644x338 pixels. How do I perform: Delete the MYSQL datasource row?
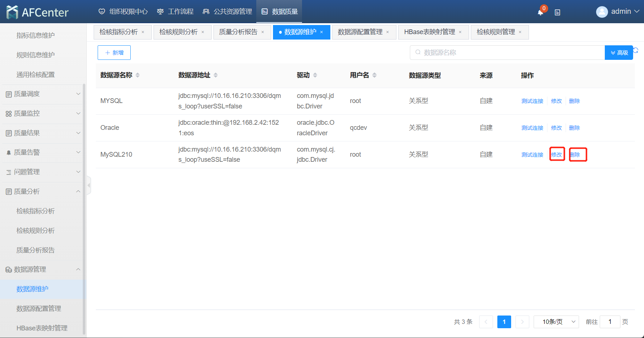pyautogui.click(x=574, y=101)
